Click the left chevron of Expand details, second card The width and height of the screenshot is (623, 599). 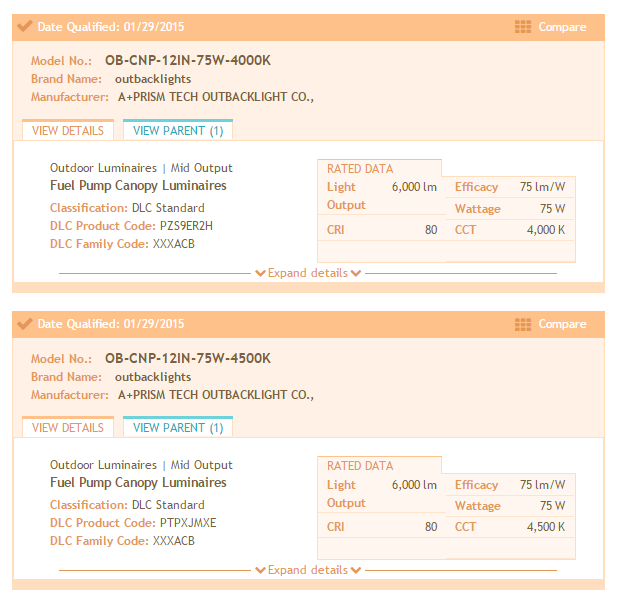click(x=260, y=570)
